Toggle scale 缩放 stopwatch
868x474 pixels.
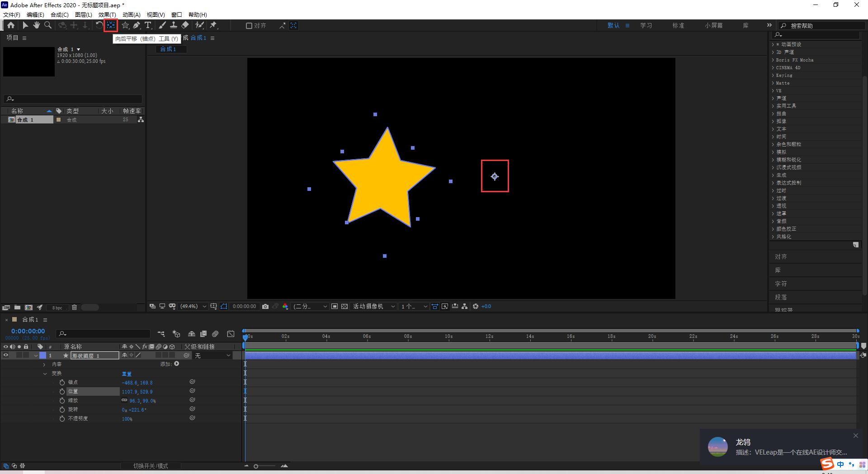point(62,401)
